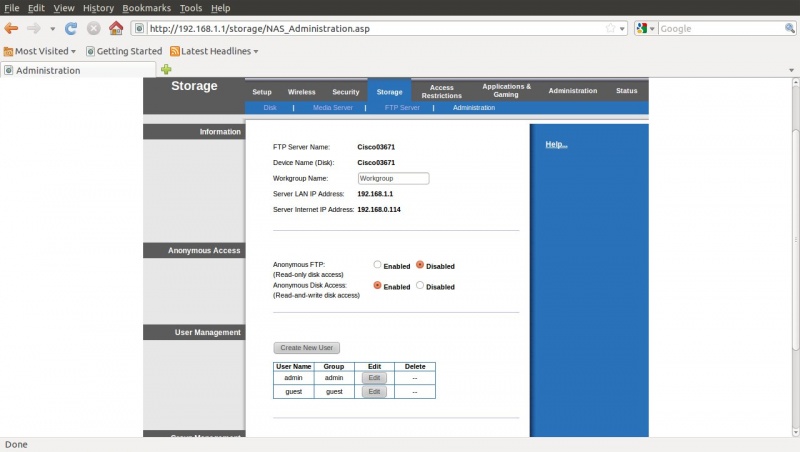Click the Reload page icon
800x452 pixels.
[x=71, y=28]
